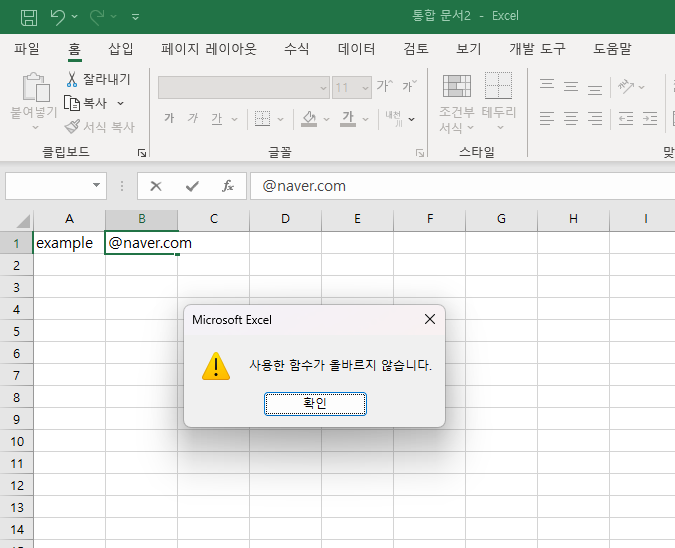Click the insert function fx icon

click(228, 186)
